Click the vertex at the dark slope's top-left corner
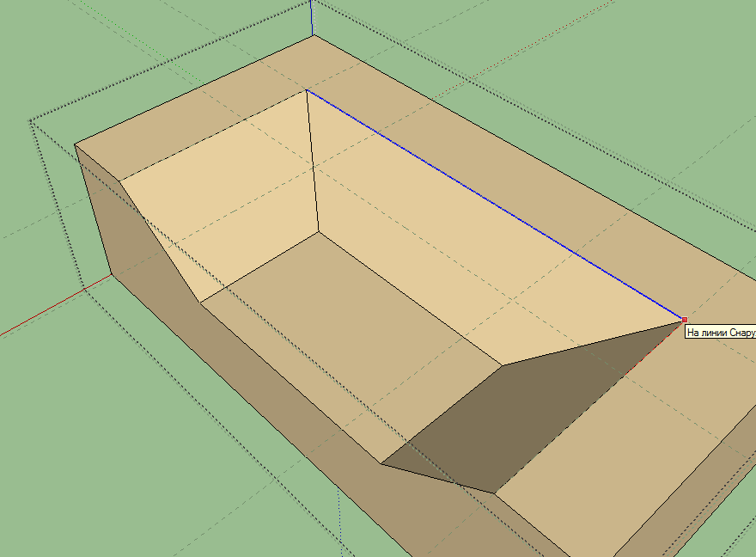Image resolution: width=756 pixels, height=557 pixels. click(502, 364)
